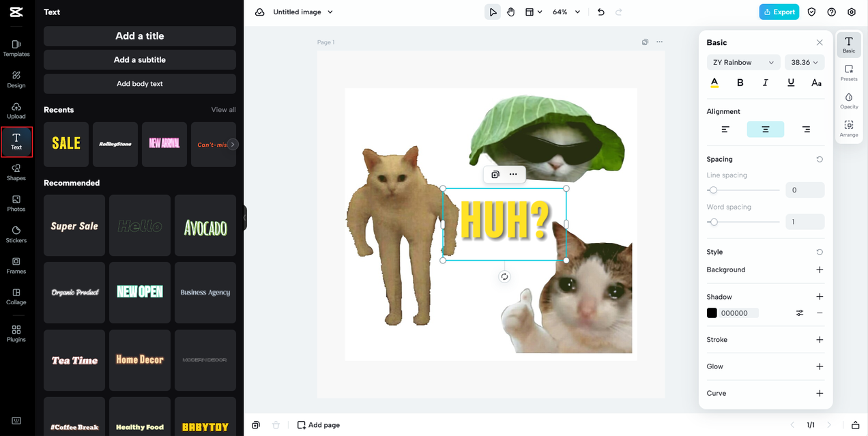
Task: Open the help question mark icon
Action: pyautogui.click(x=831, y=12)
